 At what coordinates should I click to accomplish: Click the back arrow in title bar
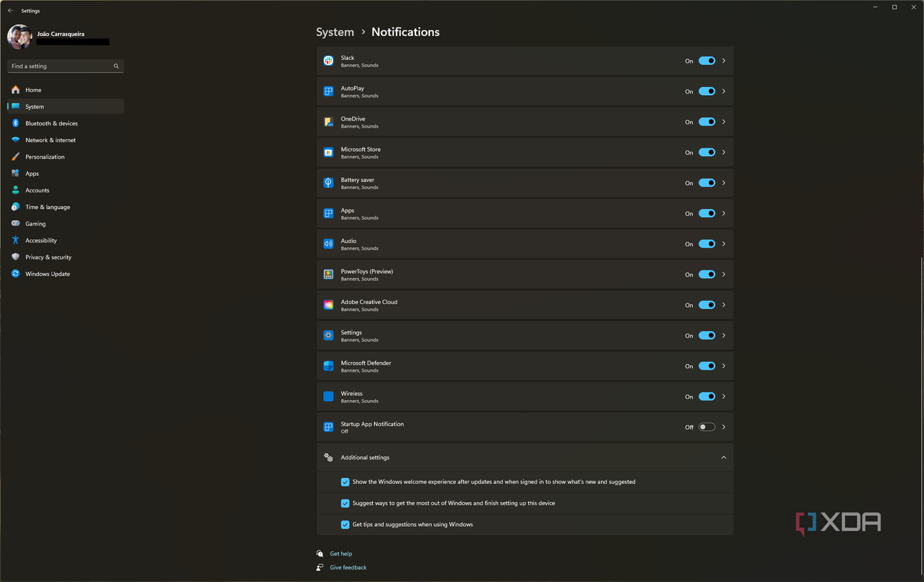coord(10,10)
